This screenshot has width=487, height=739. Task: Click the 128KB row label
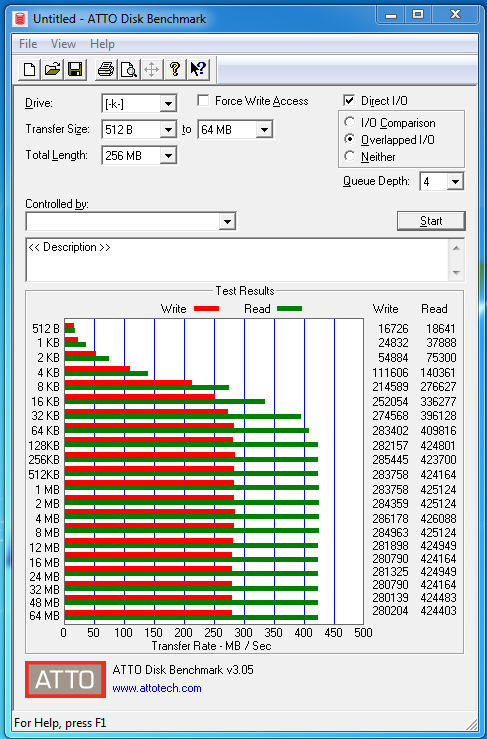click(x=44, y=445)
